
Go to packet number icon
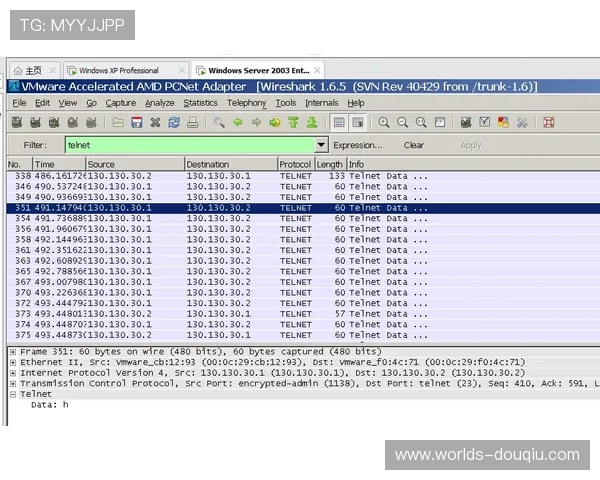pos(275,122)
